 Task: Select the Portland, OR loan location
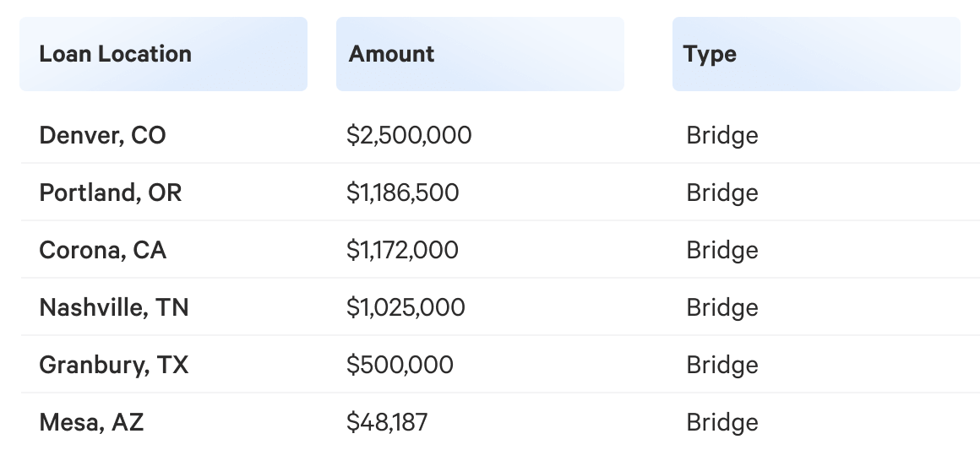111,192
